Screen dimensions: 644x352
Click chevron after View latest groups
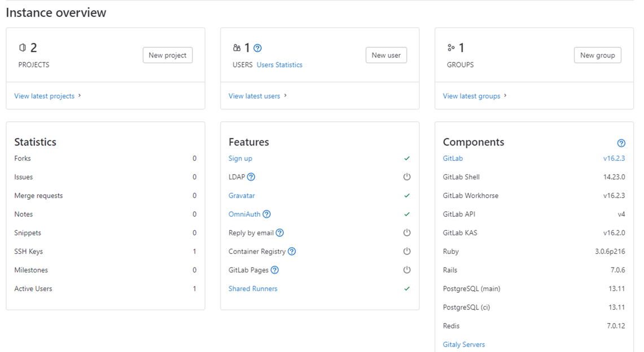pyautogui.click(x=505, y=95)
